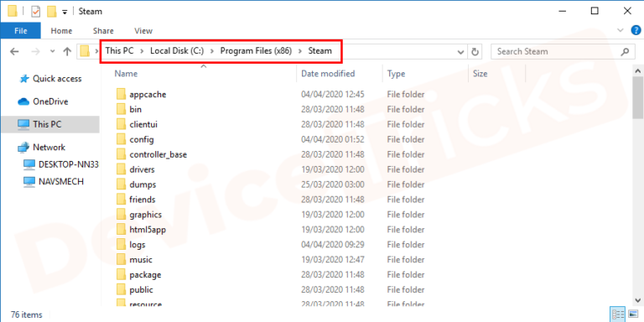Open the View ribbon tab

(143, 31)
